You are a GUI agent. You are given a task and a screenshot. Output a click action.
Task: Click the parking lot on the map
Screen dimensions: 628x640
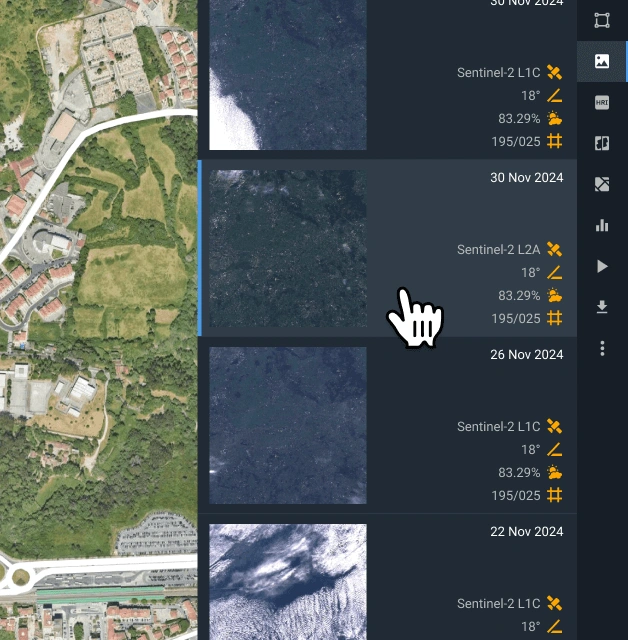pyautogui.click(x=155, y=537)
